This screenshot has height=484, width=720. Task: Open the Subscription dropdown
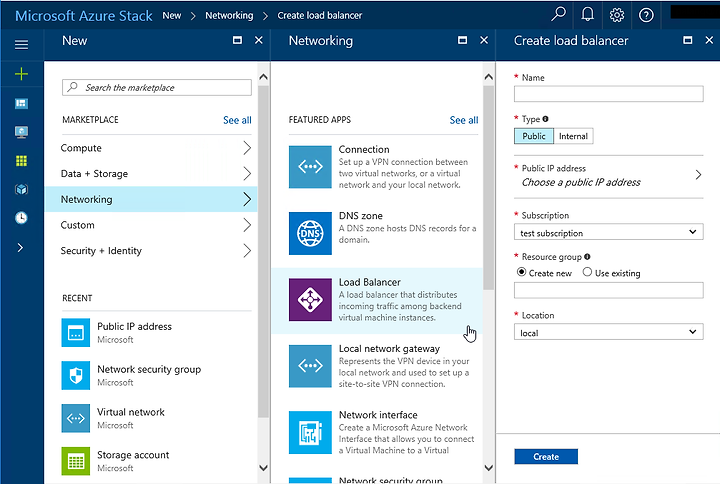pyautogui.click(x=608, y=232)
